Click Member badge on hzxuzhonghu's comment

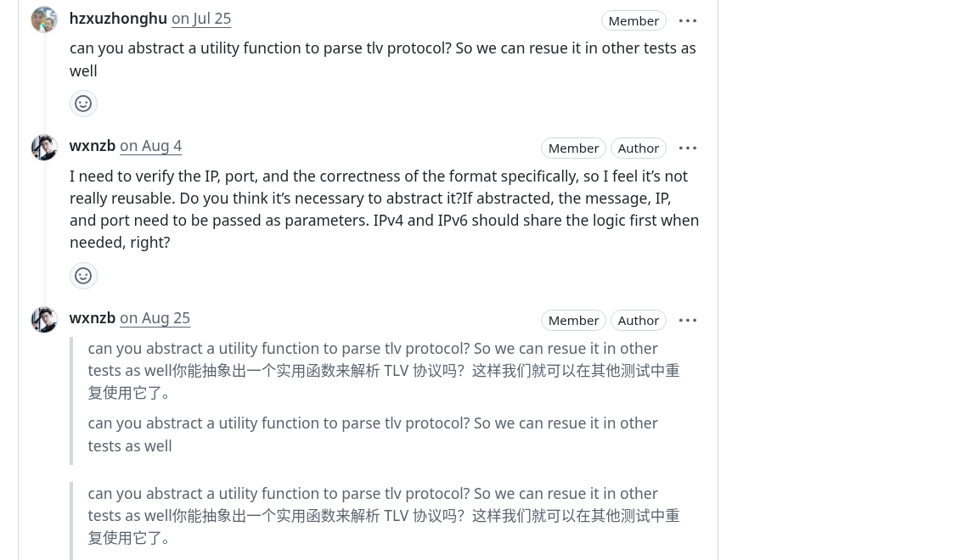[x=633, y=20]
